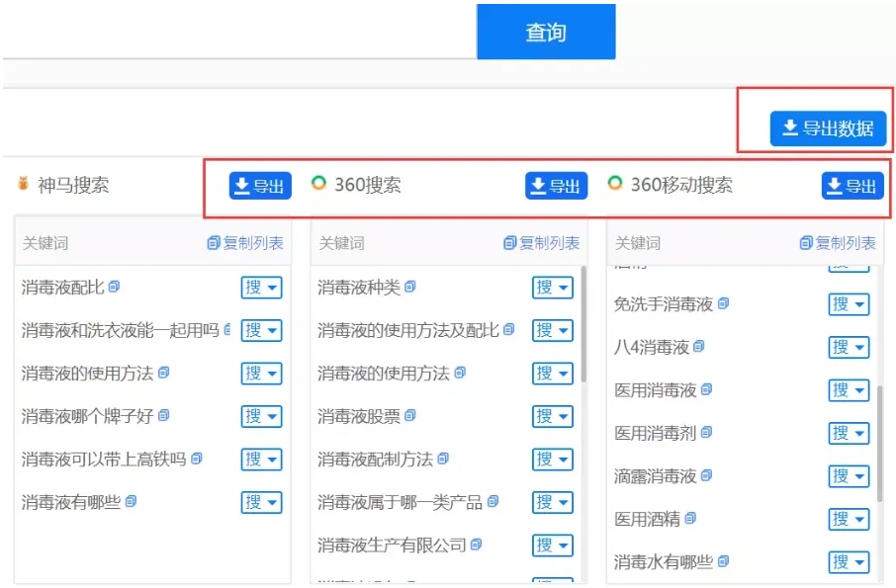The image size is (896, 588).
Task: Open the 搜 dropdown for 消毒液配比
Action: (x=262, y=288)
